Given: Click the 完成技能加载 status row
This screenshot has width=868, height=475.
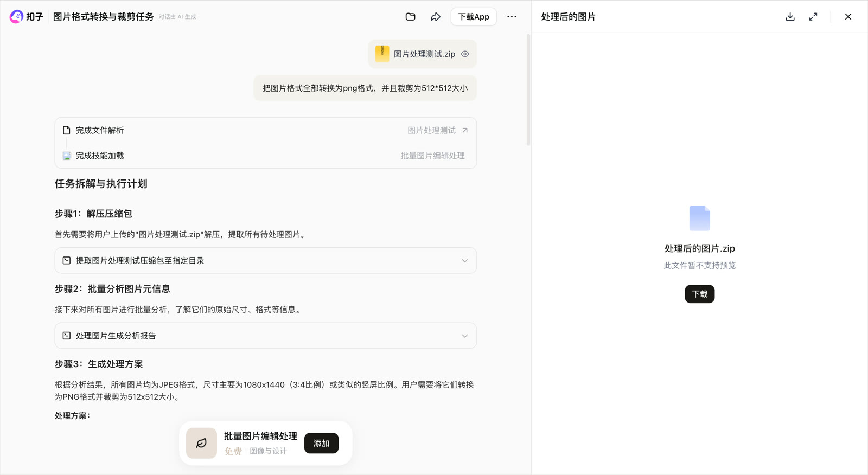Looking at the screenshot, I should pos(266,156).
